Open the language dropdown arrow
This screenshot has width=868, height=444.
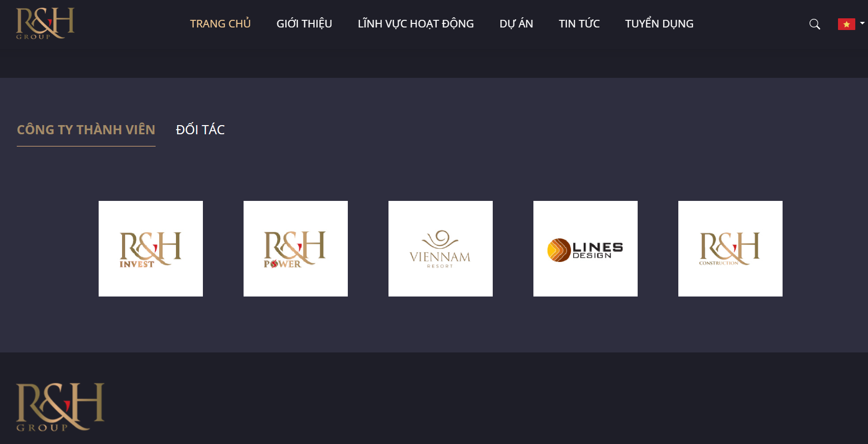862,23
